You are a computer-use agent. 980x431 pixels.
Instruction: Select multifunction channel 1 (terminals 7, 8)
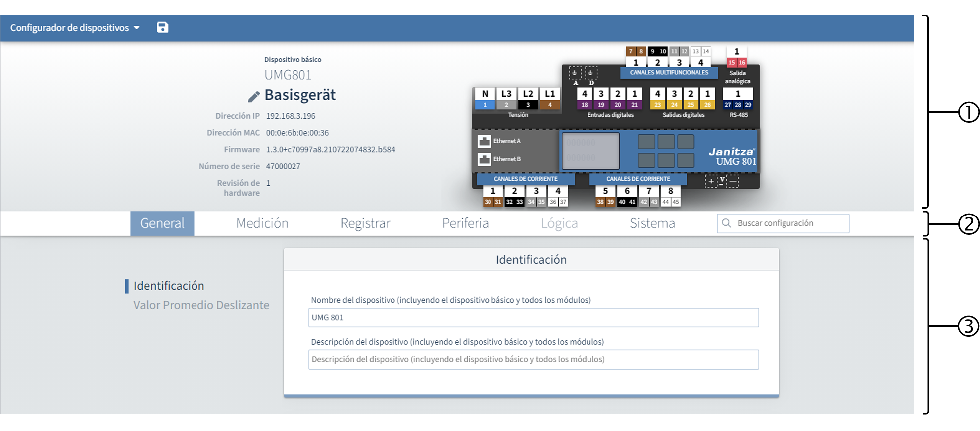(636, 57)
